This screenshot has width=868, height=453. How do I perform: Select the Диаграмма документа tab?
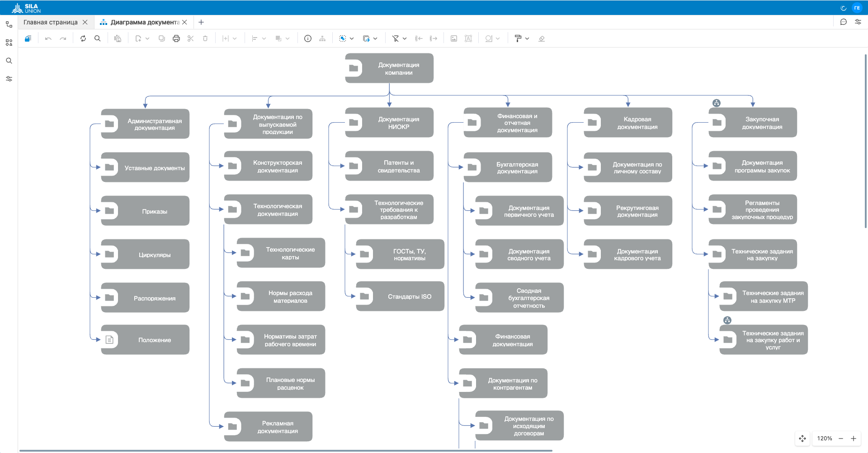[x=145, y=22]
